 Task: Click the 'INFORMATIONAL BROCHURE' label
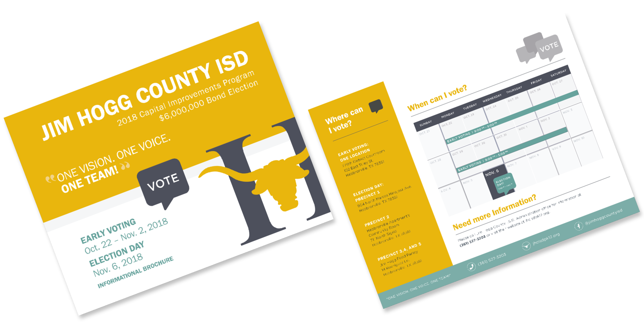(x=136, y=272)
